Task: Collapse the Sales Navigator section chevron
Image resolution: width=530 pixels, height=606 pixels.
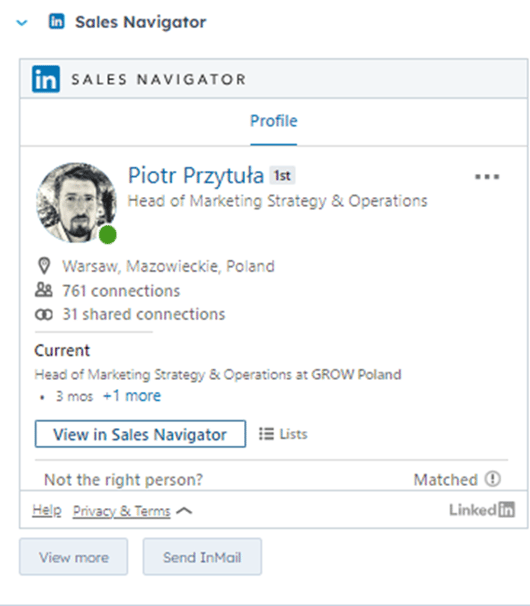Action: coord(22,23)
